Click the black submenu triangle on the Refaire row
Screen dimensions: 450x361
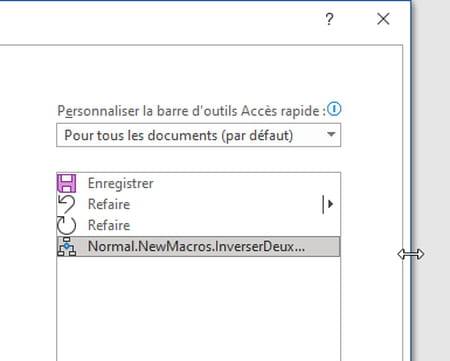tap(330, 204)
